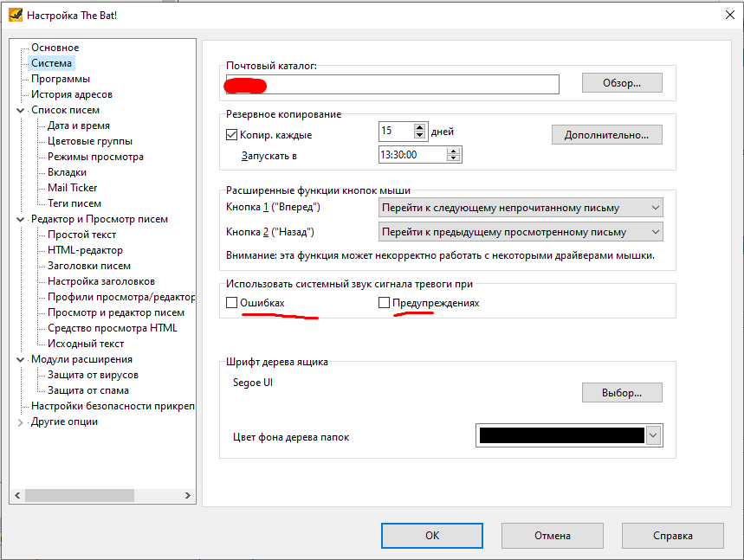Viewport: 744px width, 560px height.
Task: Open Mail Ticker settings
Action: tap(72, 188)
